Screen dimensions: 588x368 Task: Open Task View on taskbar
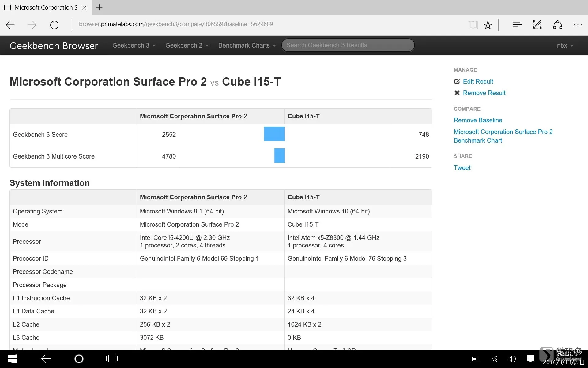click(x=112, y=359)
